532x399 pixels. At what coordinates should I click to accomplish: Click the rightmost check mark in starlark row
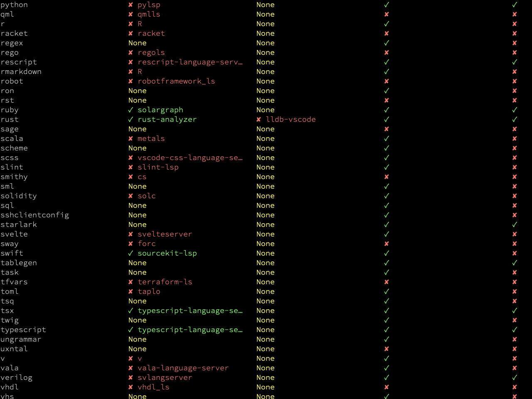point(515,224)
